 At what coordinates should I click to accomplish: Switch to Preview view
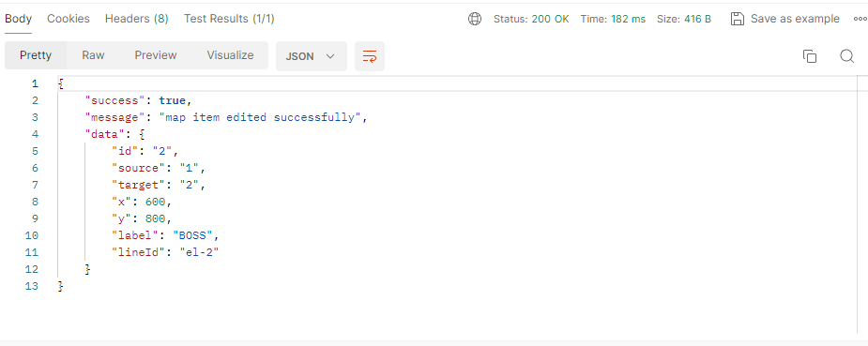[x=156, y=55]
